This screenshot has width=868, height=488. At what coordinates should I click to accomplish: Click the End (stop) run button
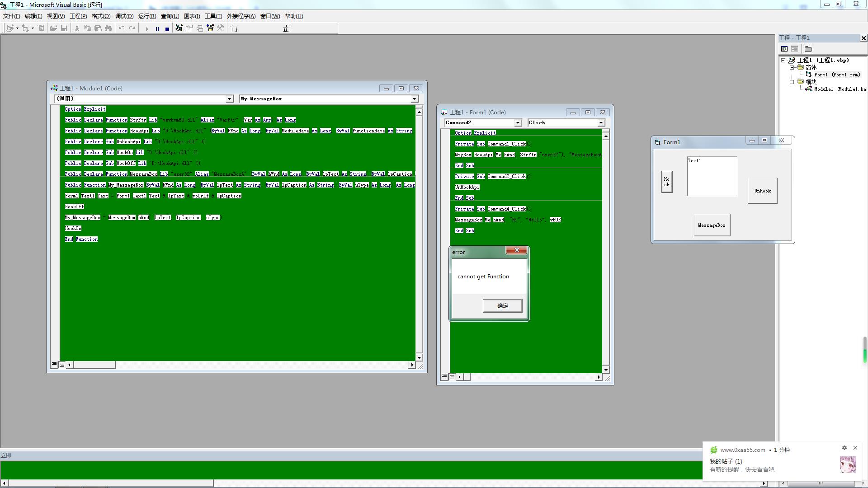[167, 28]
